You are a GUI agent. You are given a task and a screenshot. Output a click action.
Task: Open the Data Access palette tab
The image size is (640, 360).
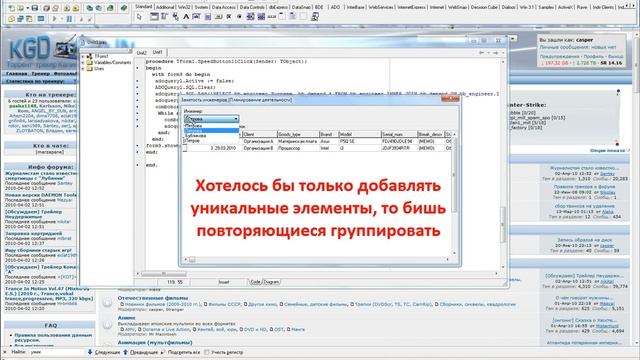[224, 7]
